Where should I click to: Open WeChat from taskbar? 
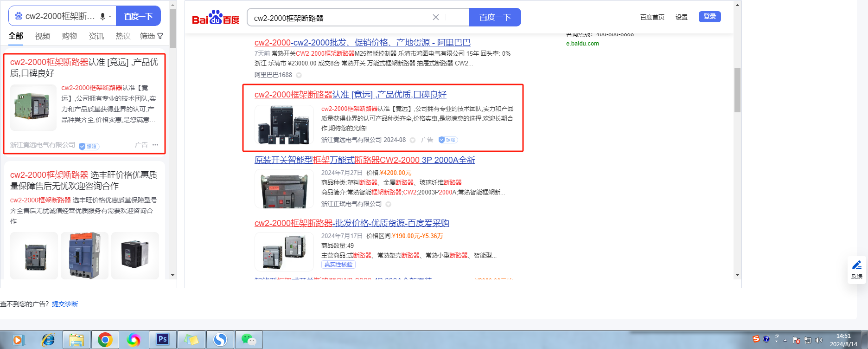[x=249, y=340]
